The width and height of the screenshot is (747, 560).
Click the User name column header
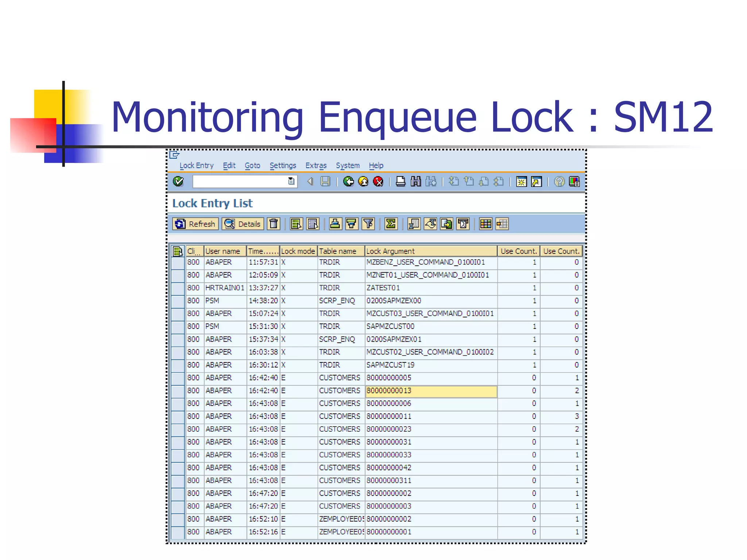point(225,251)
